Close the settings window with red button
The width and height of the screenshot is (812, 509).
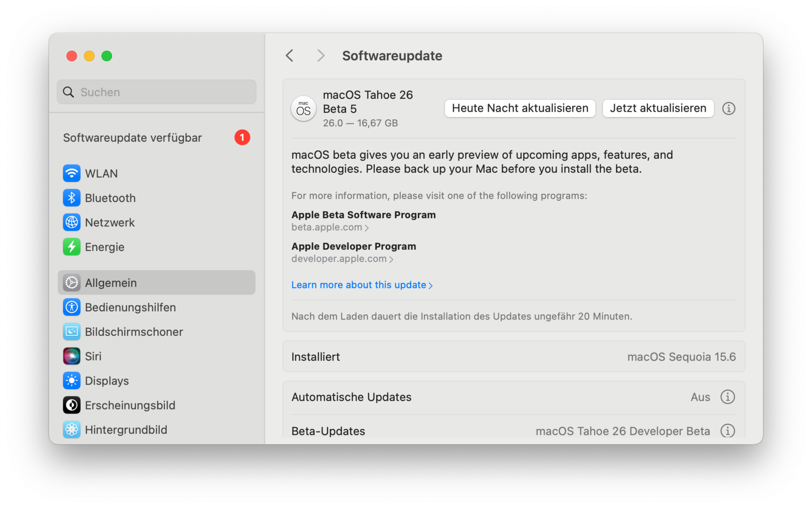tap(72, 56)
